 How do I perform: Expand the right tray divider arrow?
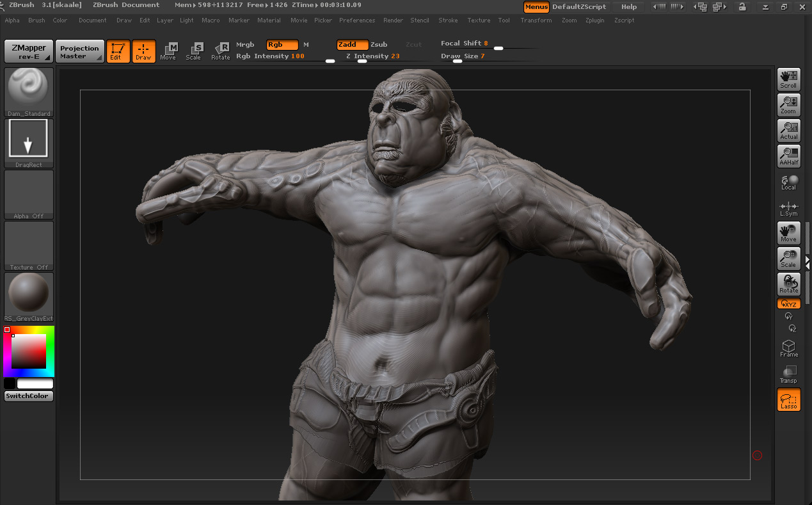pyautogui.click(x=808, y=262)
